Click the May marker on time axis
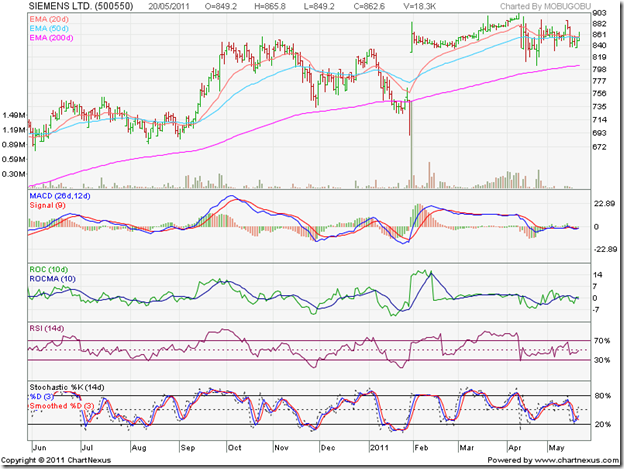 (x=556, y=448)
